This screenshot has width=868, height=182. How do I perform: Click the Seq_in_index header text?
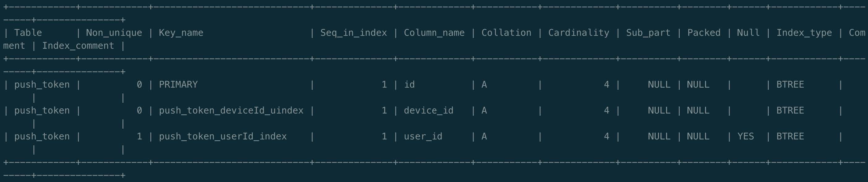(x=353, y=33)
